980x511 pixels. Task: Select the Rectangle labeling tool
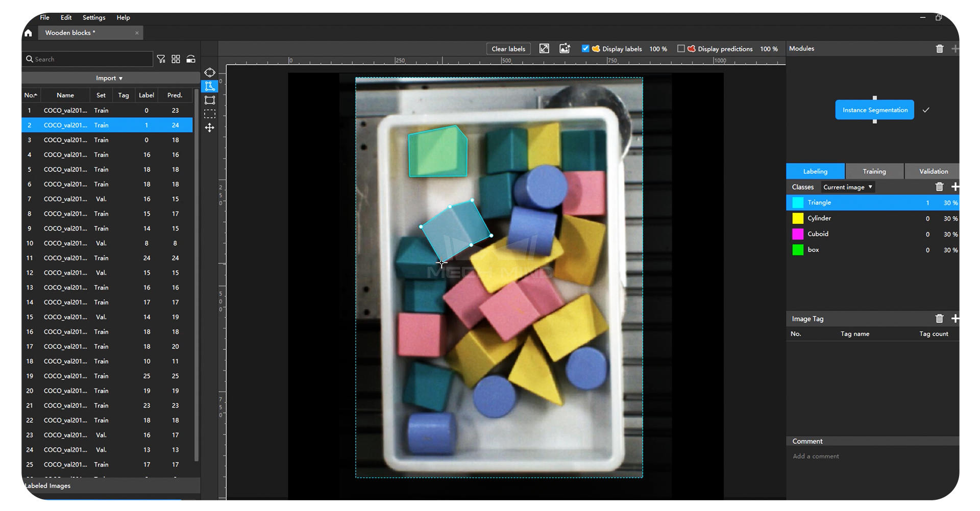210,100
